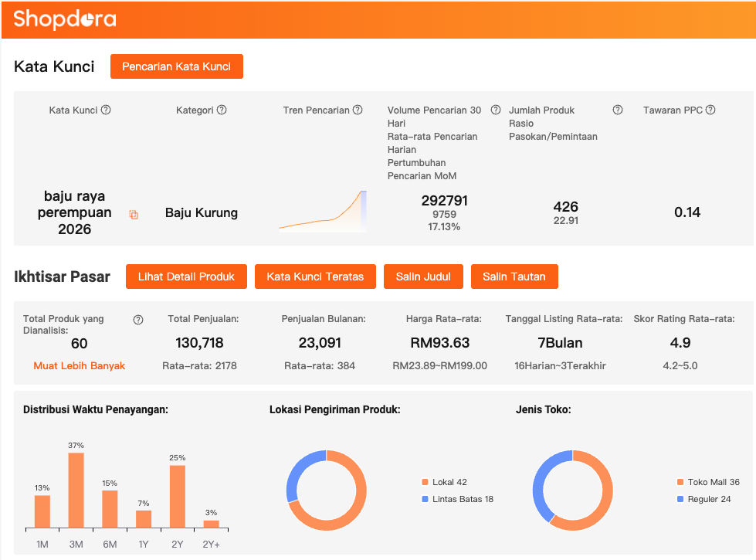Open Pencarian Kata Kunci search
This screenshot has width=756, height=560.
[x=177, y=66]
